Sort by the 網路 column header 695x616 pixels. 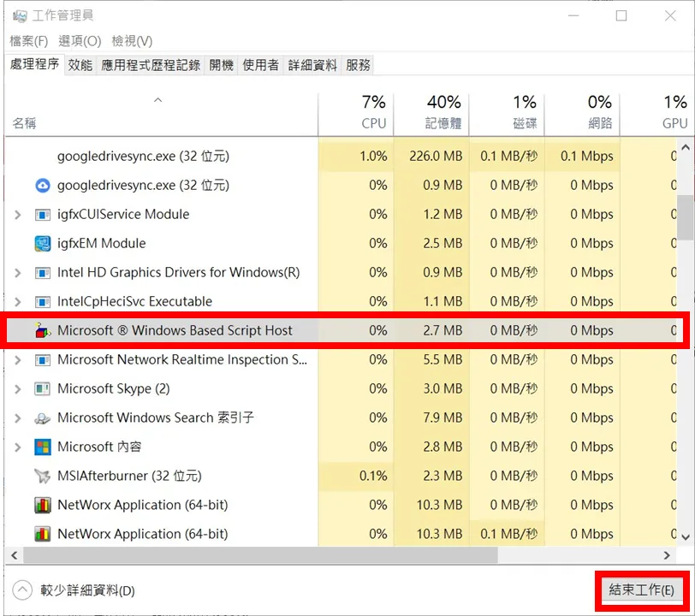582,115
